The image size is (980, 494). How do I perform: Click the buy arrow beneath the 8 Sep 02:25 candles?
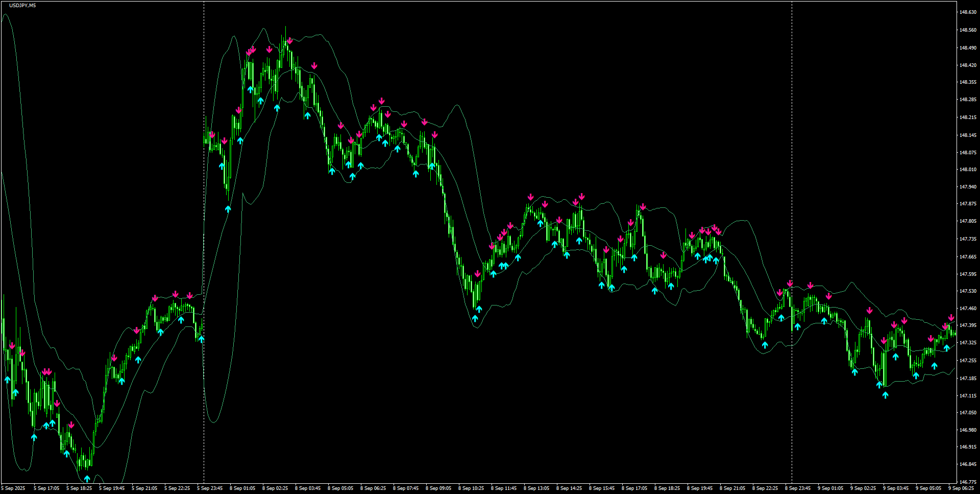[x=276, y=107]
